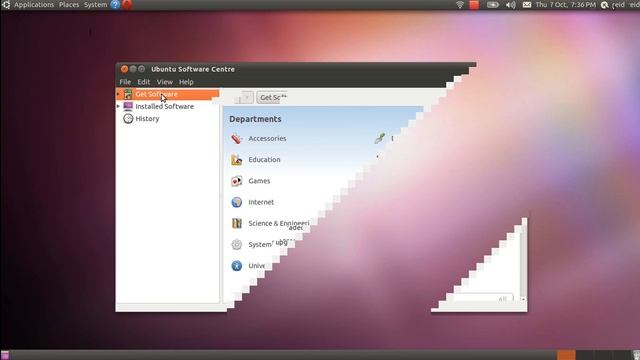Click the search icon in top panel
640x360 pixels.
pyautogui.click(x=604, y=5)
